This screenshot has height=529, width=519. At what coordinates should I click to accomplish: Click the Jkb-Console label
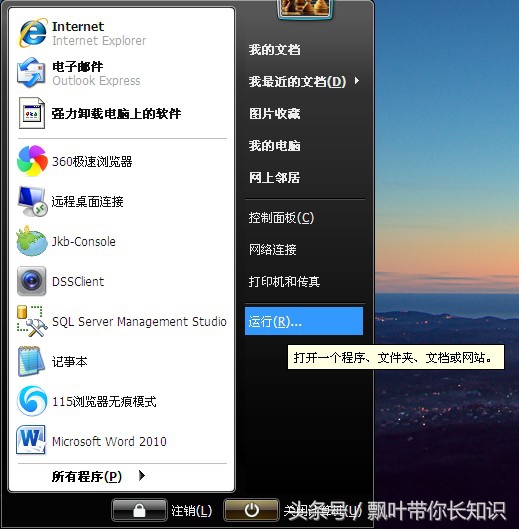click(83, 242)
